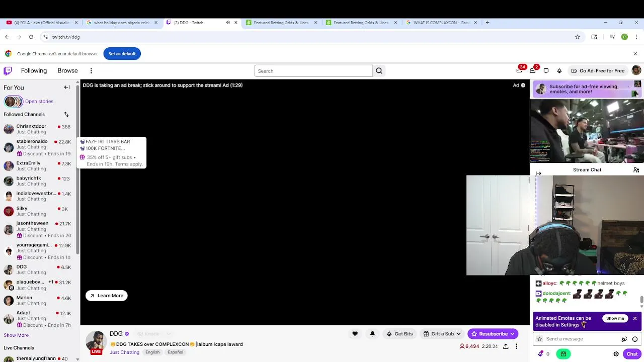The width and height of the screenshot is (644, 362).
Task: Toggle notifications bell for DDG
Action: 372,334
